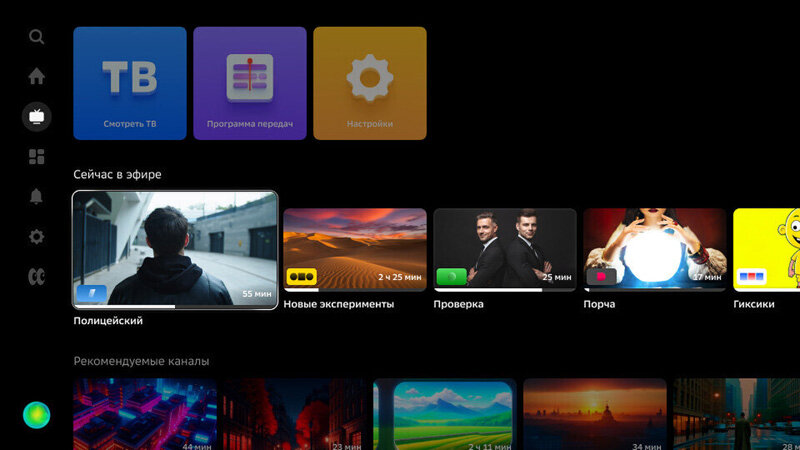This screenshot has height=450, width=800.
Task: Open the green profile avatar
Action: (x=36, y=415)
